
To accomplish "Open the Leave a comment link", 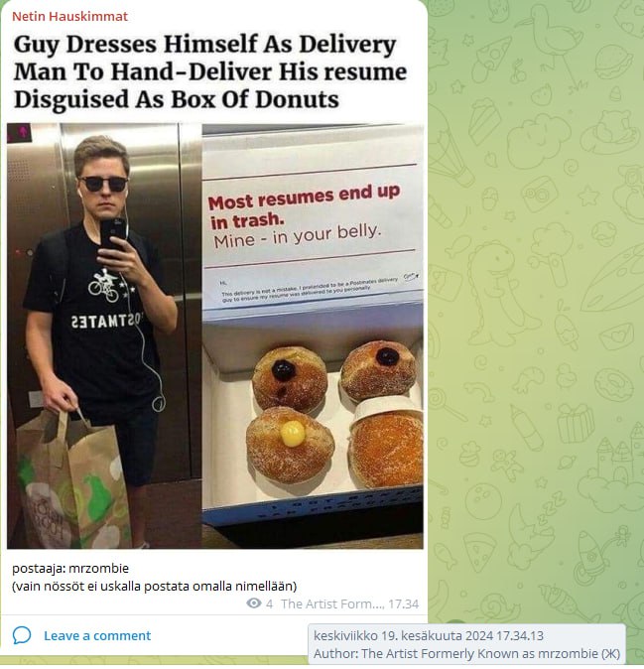I will tap(97, 635).
